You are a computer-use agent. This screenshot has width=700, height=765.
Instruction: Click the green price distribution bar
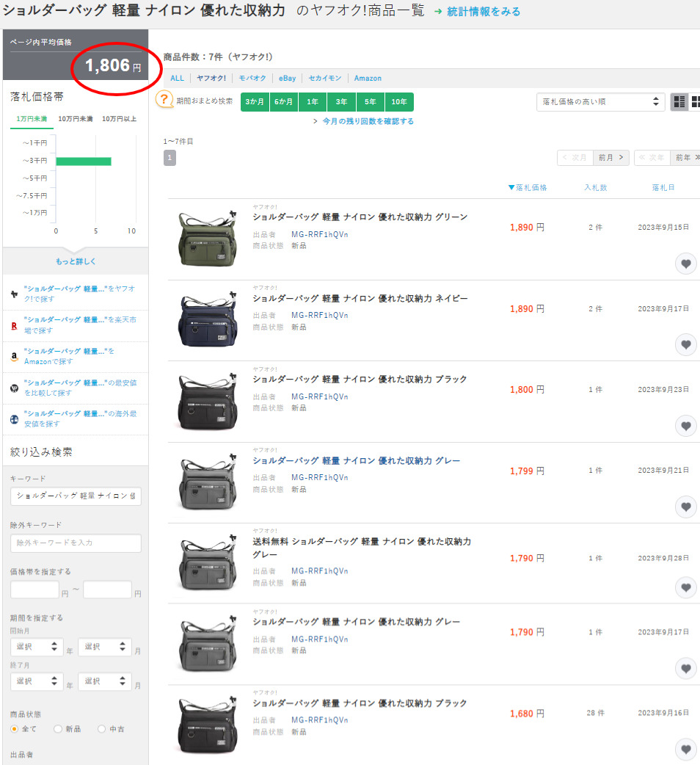coord(83,161)
